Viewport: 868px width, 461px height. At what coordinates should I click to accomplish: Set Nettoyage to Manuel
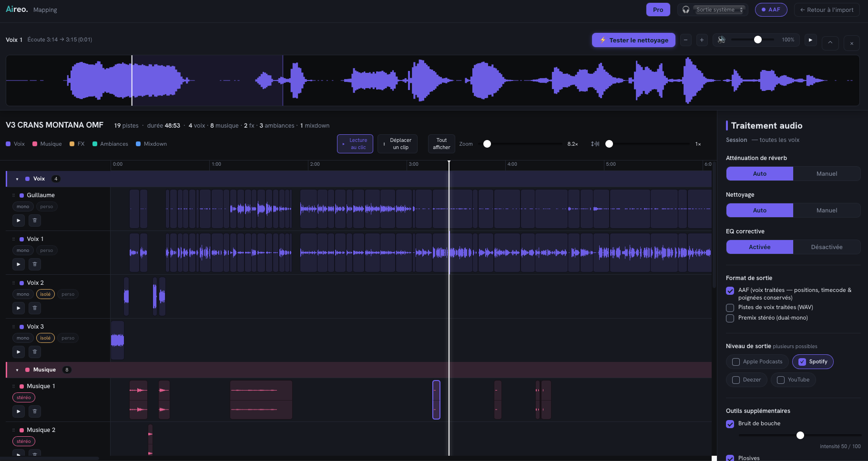point(827,210)
